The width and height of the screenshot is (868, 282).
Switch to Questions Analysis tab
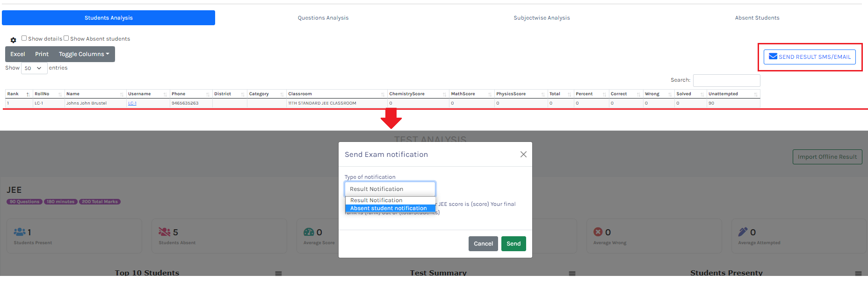[x=323, y=18]
